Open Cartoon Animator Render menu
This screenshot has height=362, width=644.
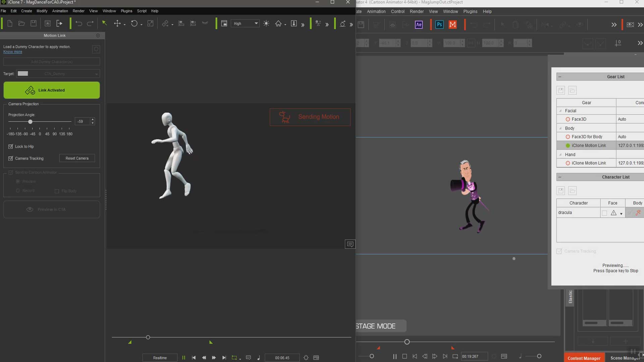[417, 11]
